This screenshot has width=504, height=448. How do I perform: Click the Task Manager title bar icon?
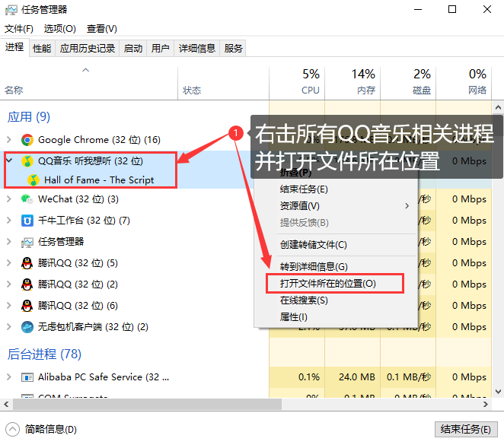tap(11, 10)
